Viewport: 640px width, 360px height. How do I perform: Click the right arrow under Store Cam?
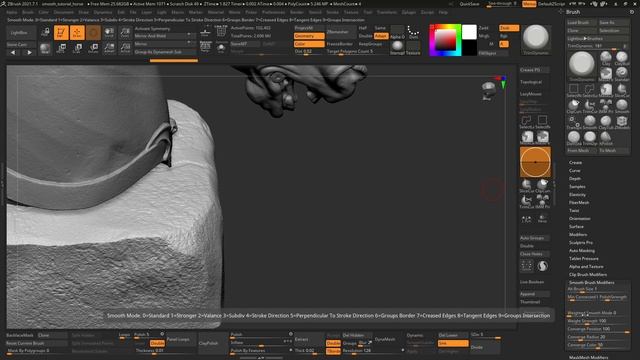click(x=29, y=53)
